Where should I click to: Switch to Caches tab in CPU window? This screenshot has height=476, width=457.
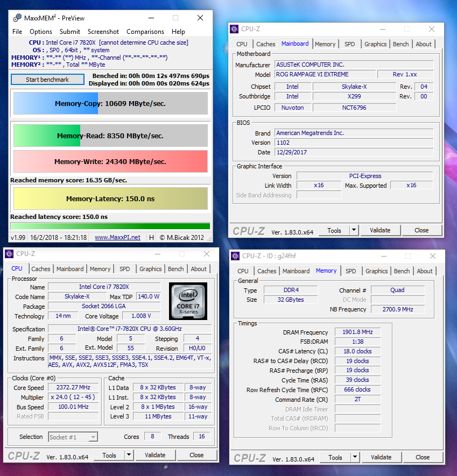tap(41, 269)
